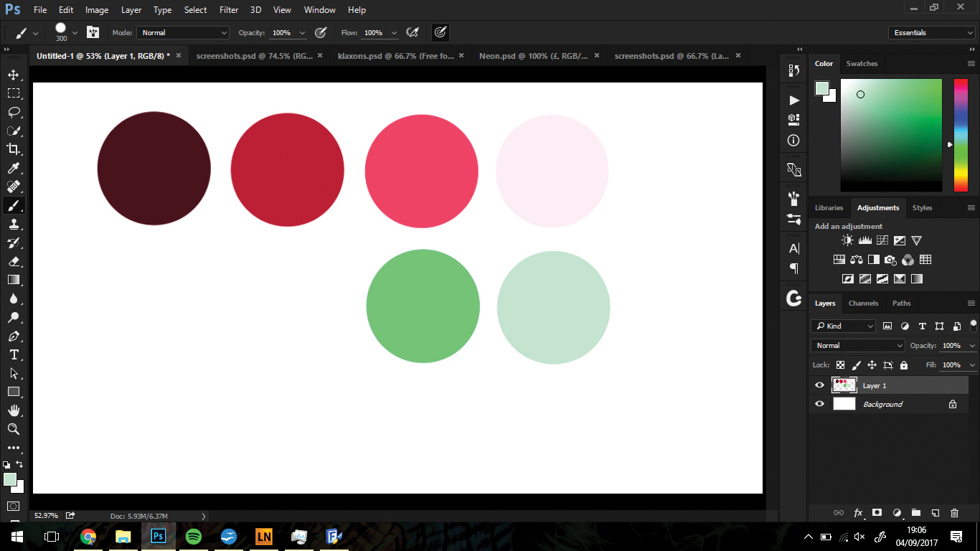Select the Eyedropper tool
Image resolution: width=980 pixels, height=551 pixels.
coord(13,168)
